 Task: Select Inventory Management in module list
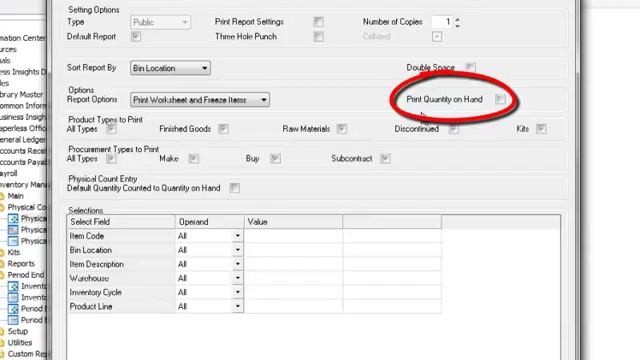pos(23,185)
